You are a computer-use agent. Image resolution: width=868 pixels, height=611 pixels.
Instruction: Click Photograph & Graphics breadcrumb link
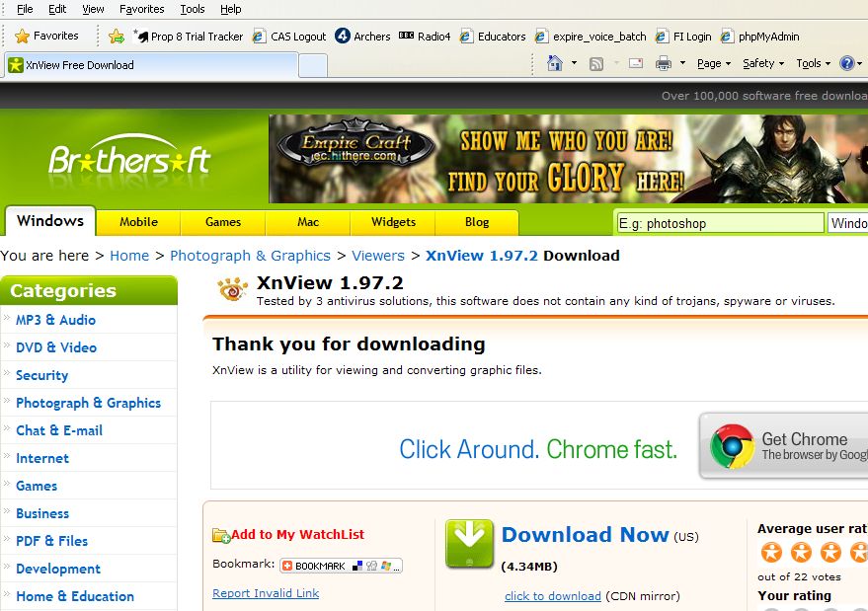(250, 256)
